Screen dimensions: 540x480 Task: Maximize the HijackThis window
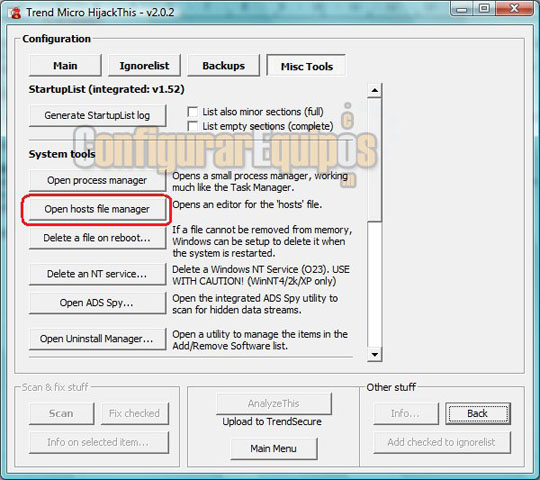484,9
